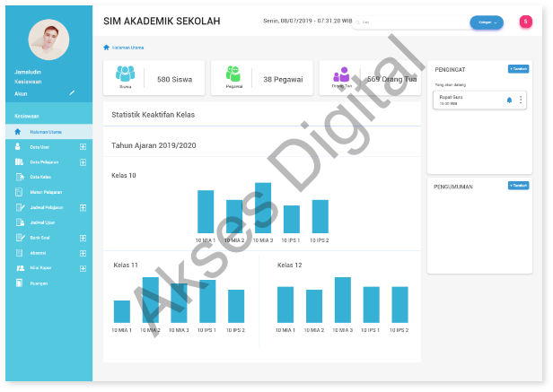Expand the Nilai Rapor submenu
Image resolution: width=553 pixels, height=392 pixels.
[83, 268]
